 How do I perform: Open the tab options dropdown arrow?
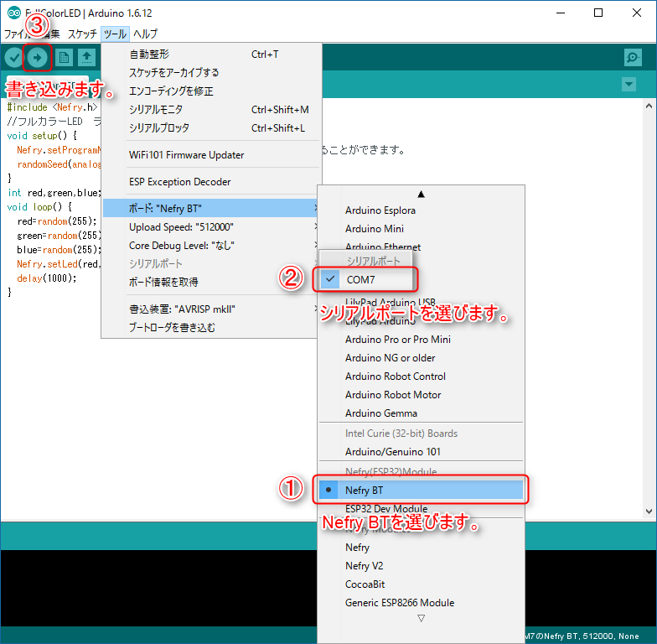click(x=629, y=84)
